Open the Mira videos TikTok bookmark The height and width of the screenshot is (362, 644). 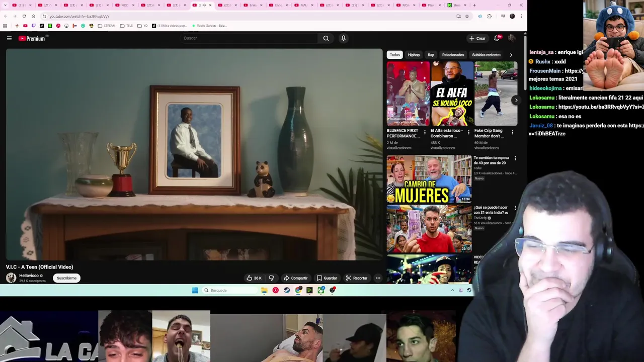coord(169,26)
